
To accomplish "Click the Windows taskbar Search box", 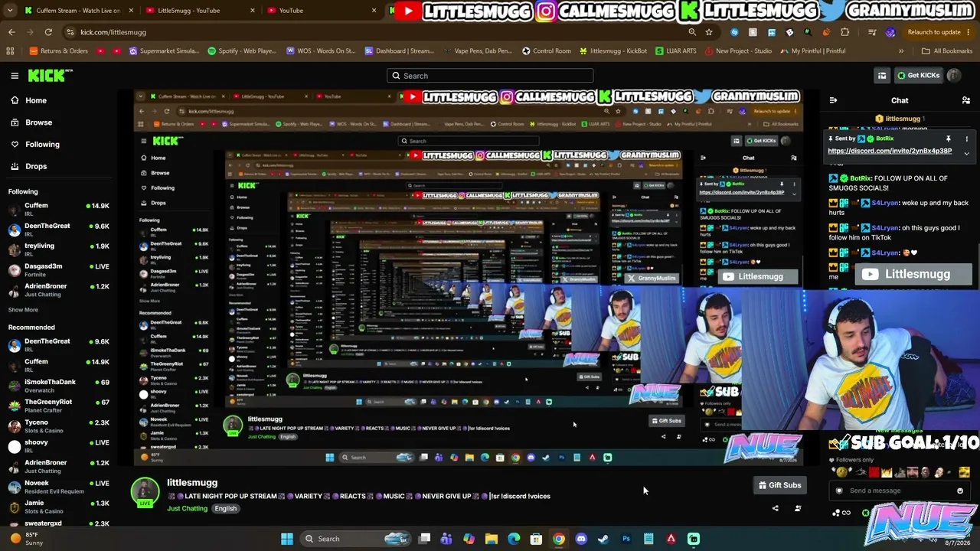I will [354, 539].
